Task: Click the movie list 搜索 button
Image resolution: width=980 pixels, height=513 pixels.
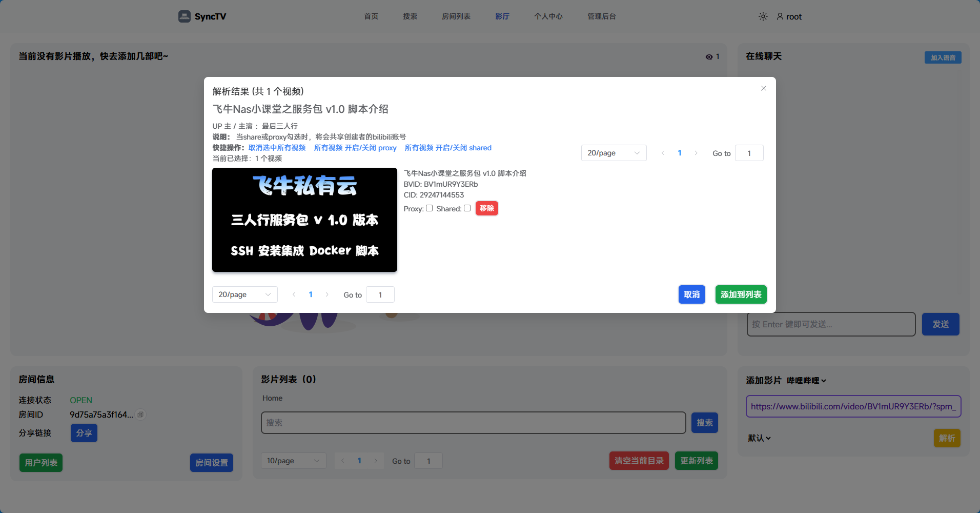Action: pyautogui.click(x=705, y=423)
